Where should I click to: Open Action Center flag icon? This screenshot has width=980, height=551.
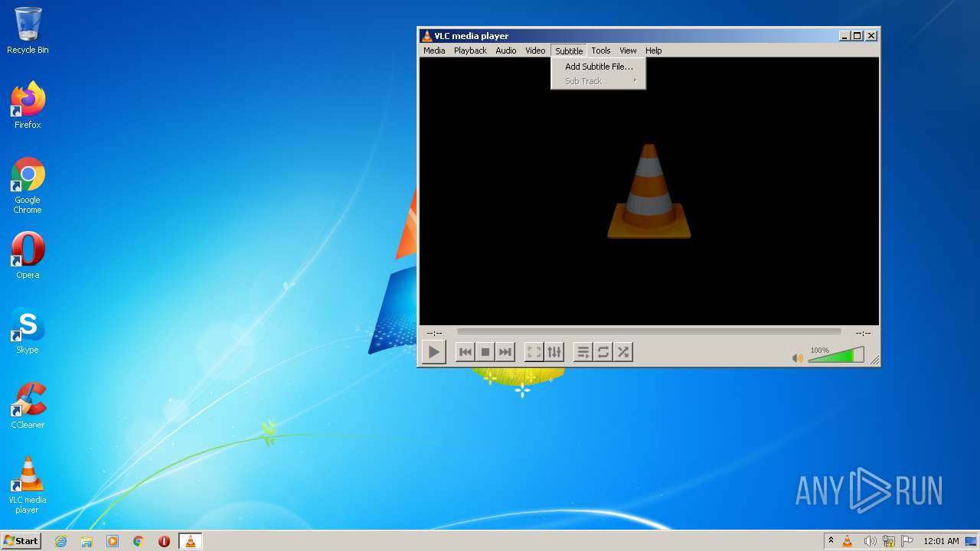(x=907, y=541)
